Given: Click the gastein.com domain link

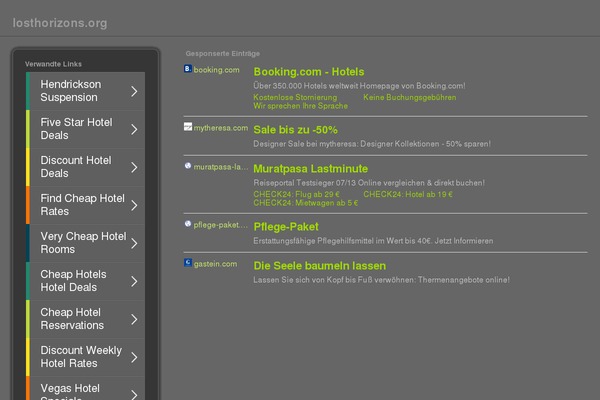Looking at the screenshot, I should [x=215, y=264].
